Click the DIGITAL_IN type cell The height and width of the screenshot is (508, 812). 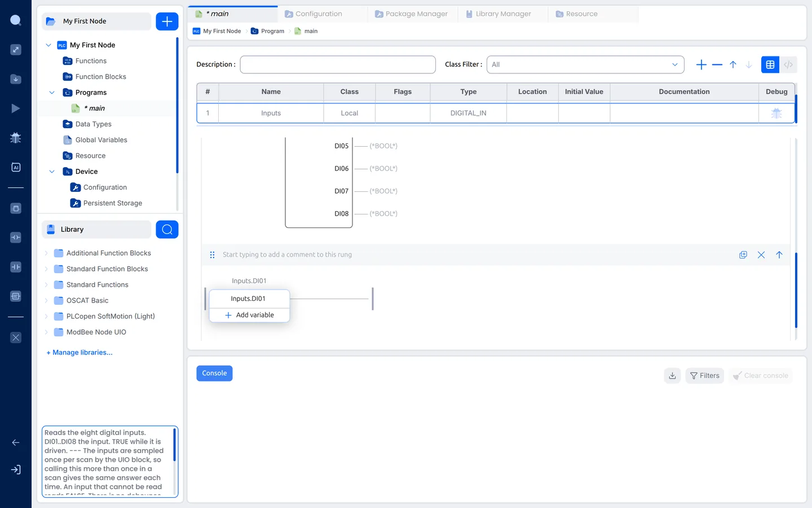[468, 113]
